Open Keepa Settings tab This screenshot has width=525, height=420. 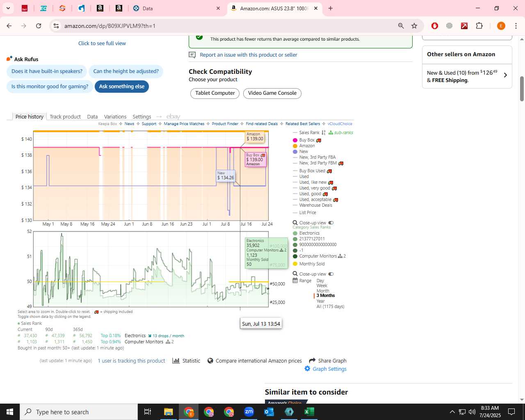(x=142, y=116)
